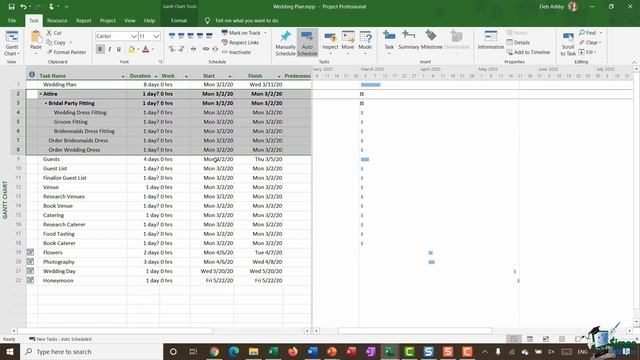This screenshot has width=640, height=360.
Task: Open the Finish column filter dropdown
Action: coord(279,76)
